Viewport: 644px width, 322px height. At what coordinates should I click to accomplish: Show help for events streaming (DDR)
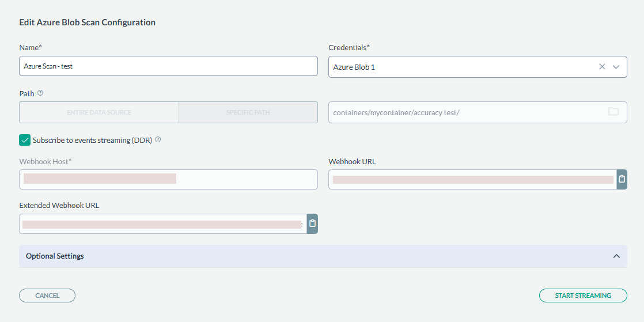[x=158, y=139]
